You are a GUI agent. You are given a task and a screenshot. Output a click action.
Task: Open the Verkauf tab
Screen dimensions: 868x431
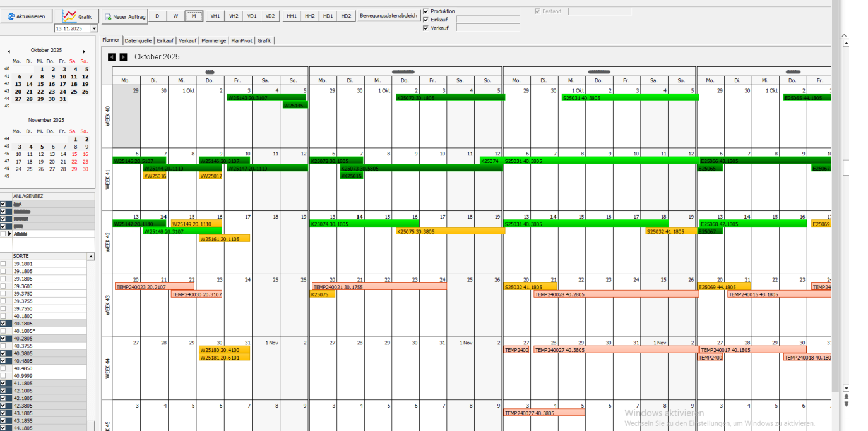[x=187, y=40]
